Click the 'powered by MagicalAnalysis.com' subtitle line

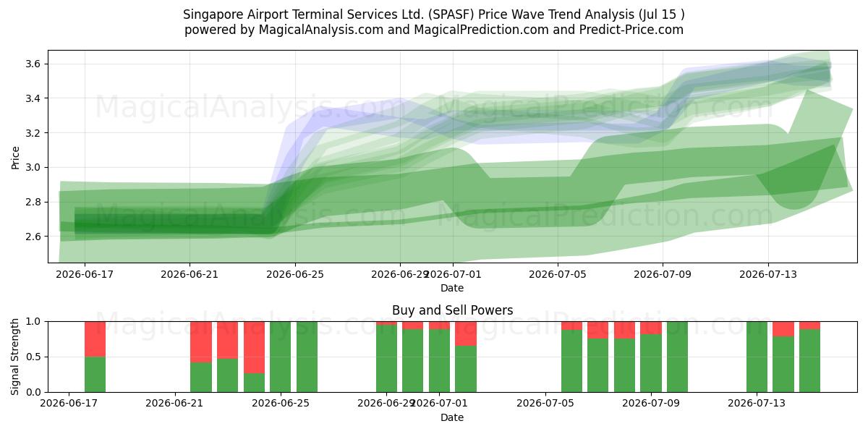point(434,30)
